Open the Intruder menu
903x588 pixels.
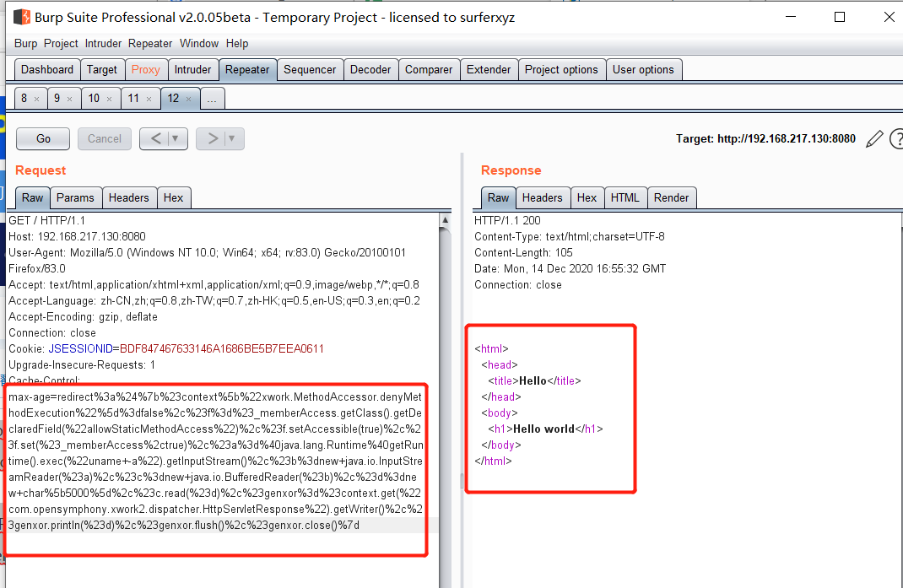point(103,43)
